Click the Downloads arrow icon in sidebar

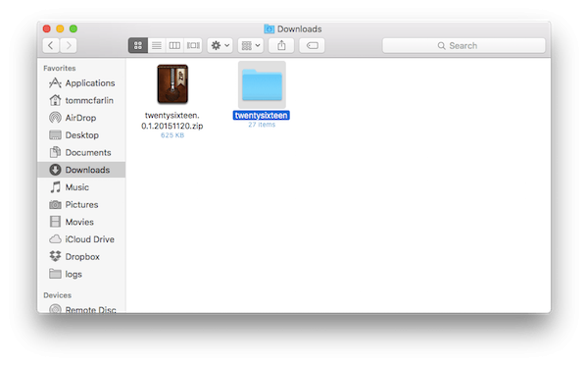click(x=55, y=170)
